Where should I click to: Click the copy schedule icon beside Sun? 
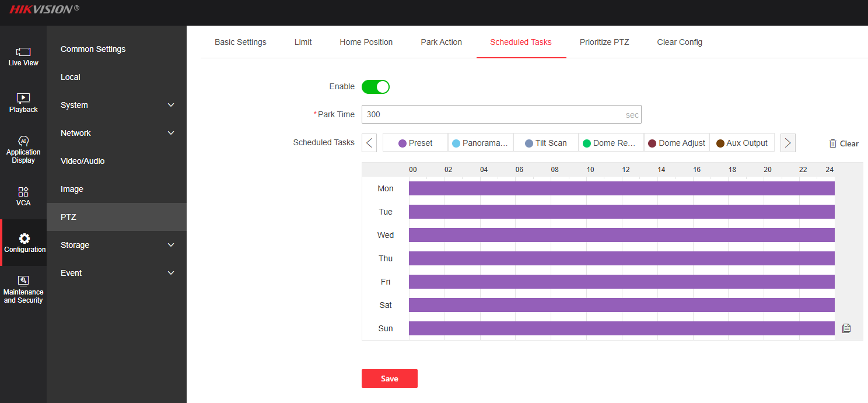[846, 328]
